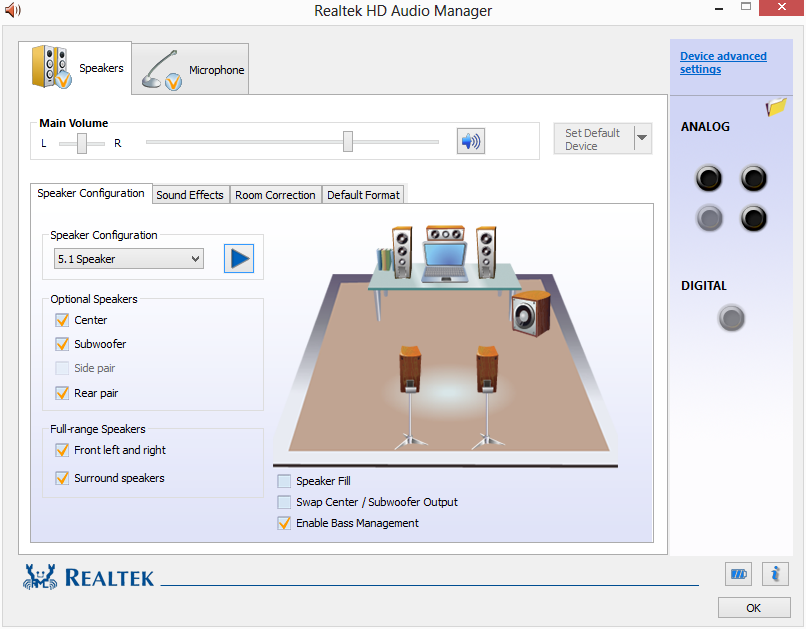Maximize the Realtek HD Audio Manager window
Screen dimensions: 806x629
pos(746,7)
